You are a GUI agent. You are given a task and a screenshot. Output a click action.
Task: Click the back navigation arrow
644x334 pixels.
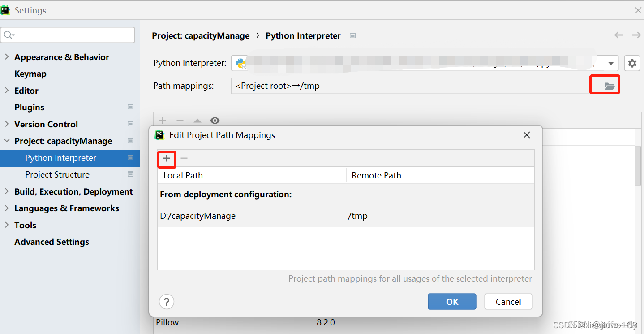(x=618, y=35)
